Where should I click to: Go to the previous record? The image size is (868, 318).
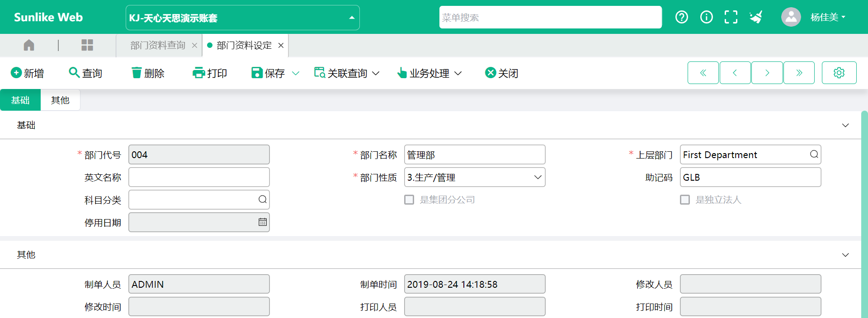[735, 73]
